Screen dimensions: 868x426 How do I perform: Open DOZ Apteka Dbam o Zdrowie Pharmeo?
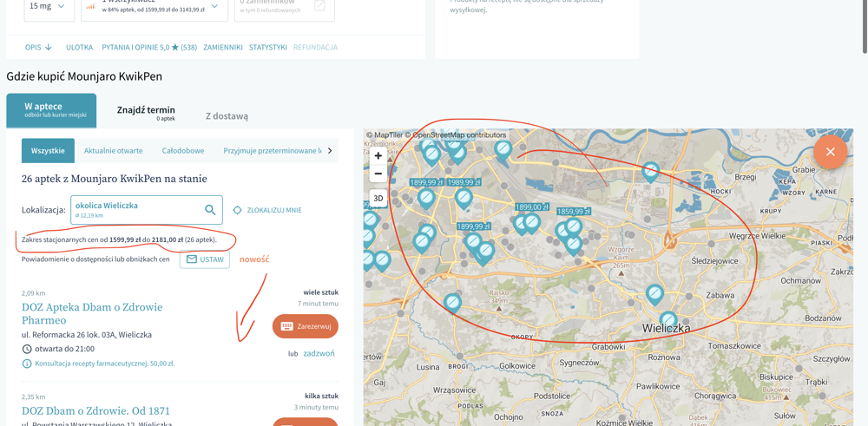(x=93, y=313)
